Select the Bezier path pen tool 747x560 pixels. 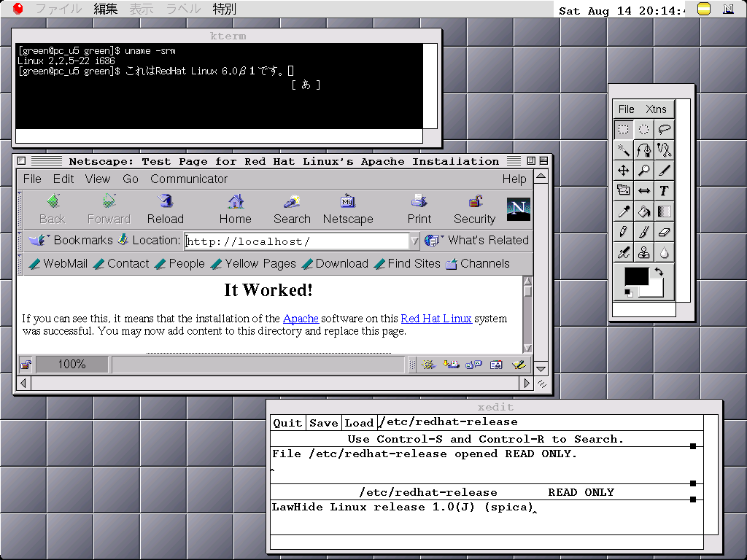point(643,150)
